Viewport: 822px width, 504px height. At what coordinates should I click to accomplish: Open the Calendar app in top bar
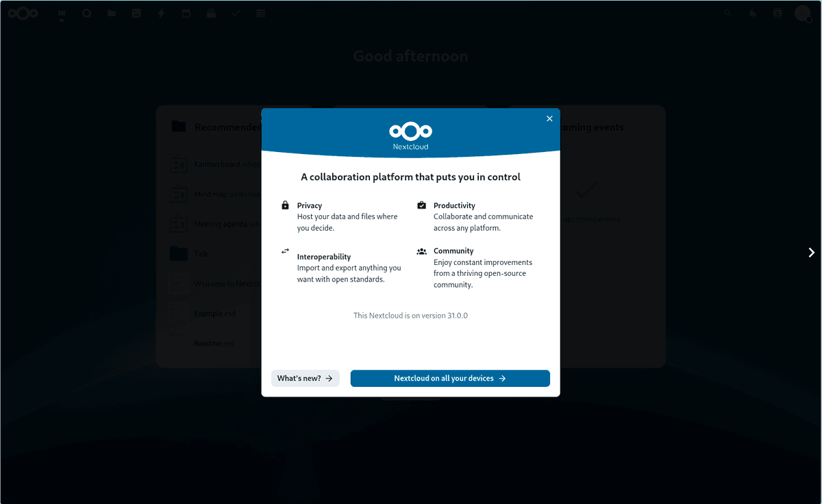186,14
